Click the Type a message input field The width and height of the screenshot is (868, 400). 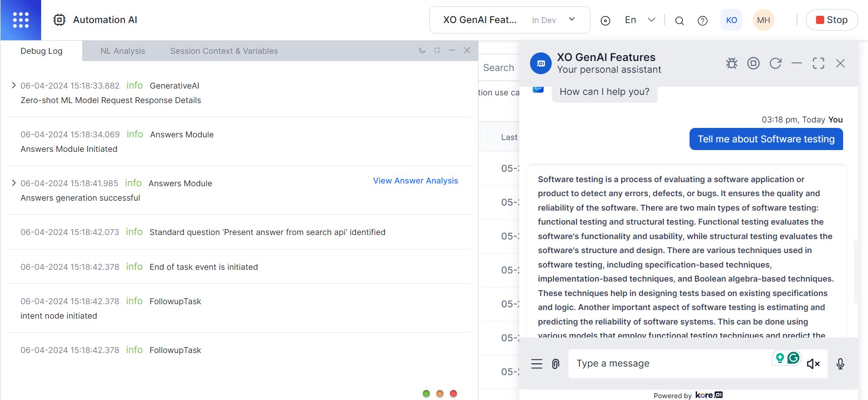click(x=671, y=363)
